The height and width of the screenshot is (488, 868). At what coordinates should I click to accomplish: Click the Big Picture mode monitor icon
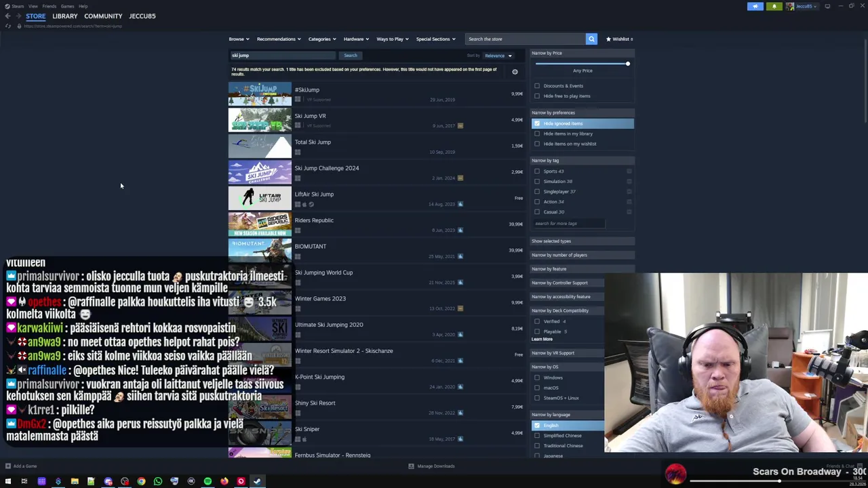pos(827,6)
